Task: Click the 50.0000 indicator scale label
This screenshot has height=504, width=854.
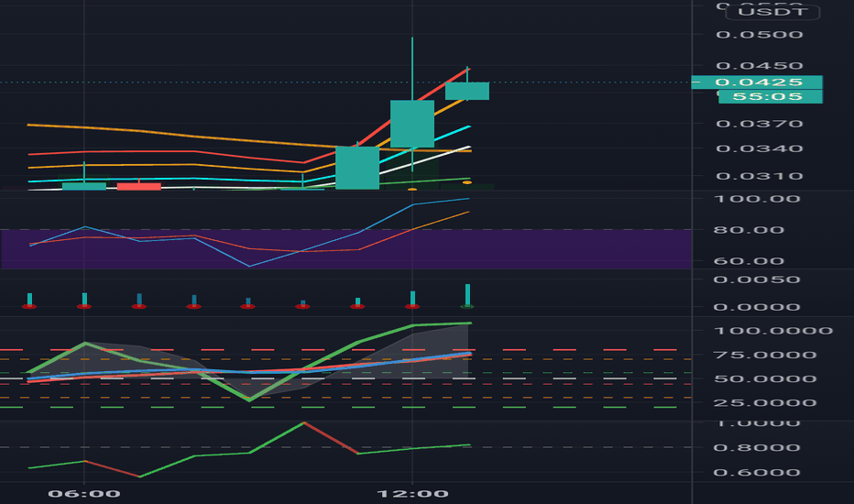Action: point(765,379)
